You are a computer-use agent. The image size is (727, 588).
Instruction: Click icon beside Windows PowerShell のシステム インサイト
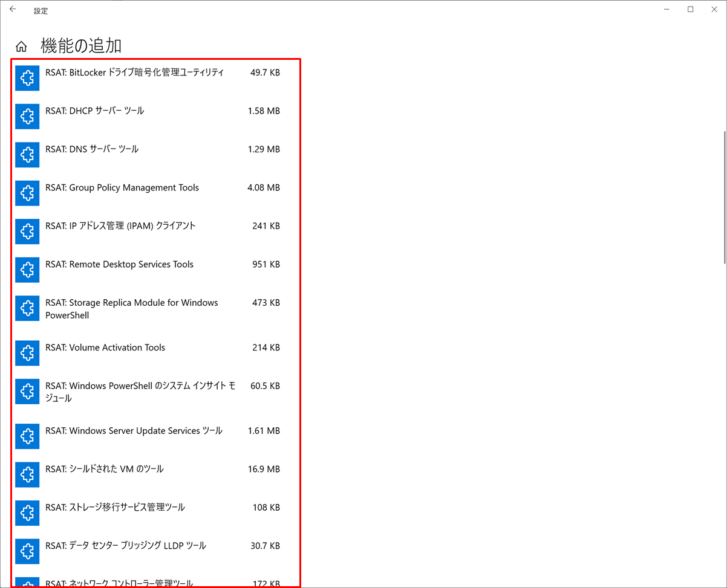pyautogui.click(x=27, y=392)
